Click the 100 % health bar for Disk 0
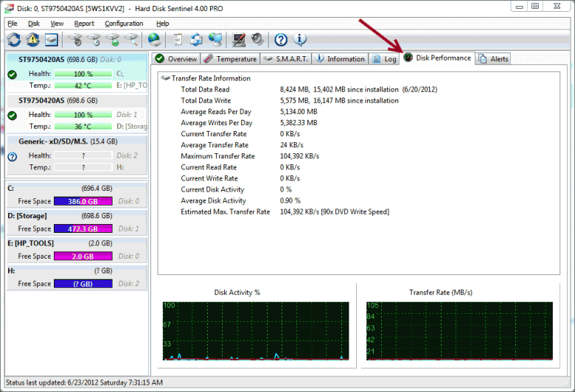The width and height of the screenshot is (575, 392). pos(83,74)
